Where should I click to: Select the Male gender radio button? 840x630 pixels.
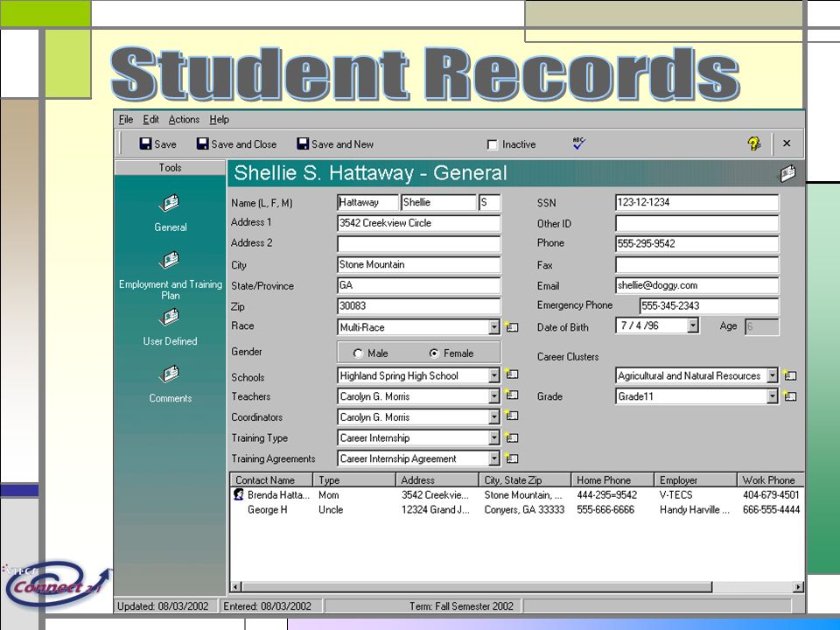(x=358, y=353)
